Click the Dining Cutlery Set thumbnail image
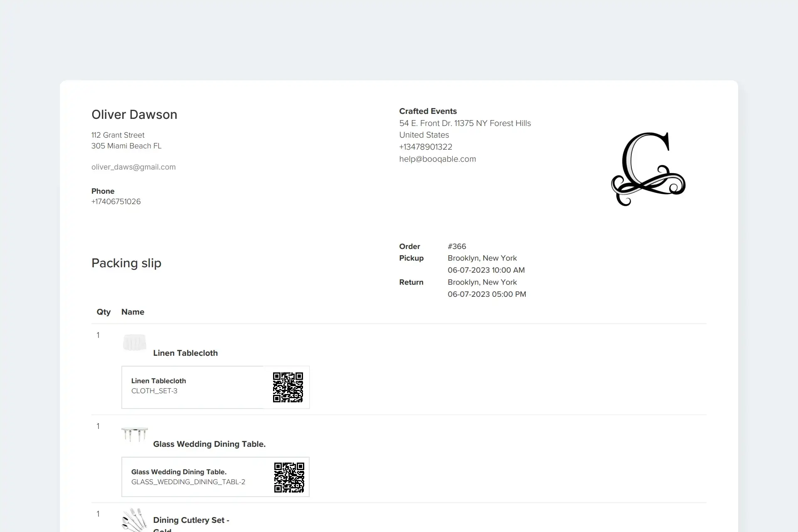 [x=135, y=520]
